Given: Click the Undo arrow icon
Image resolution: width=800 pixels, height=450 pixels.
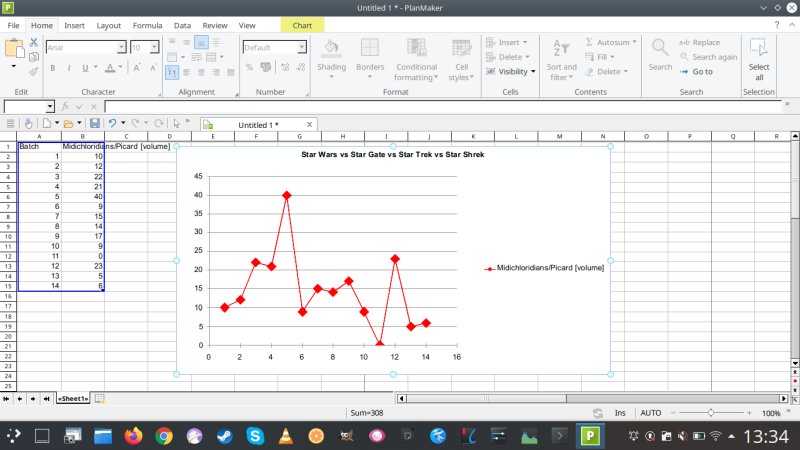Looking at the screenshot, I should (x=112, y=123).
